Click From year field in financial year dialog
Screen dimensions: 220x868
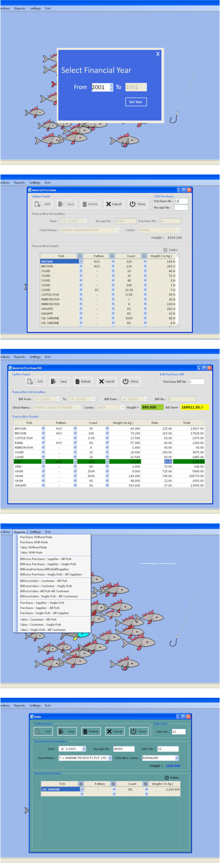pos(101,87)
